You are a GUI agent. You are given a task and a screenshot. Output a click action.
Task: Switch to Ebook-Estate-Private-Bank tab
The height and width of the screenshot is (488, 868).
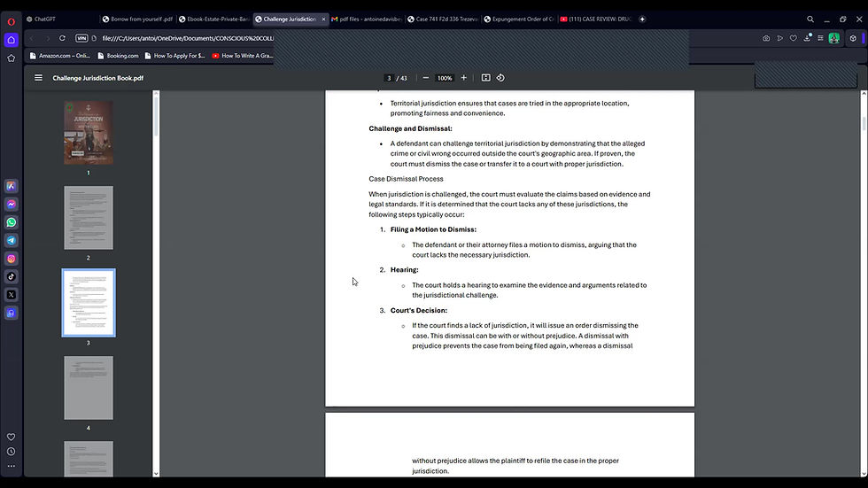[214, 19]
